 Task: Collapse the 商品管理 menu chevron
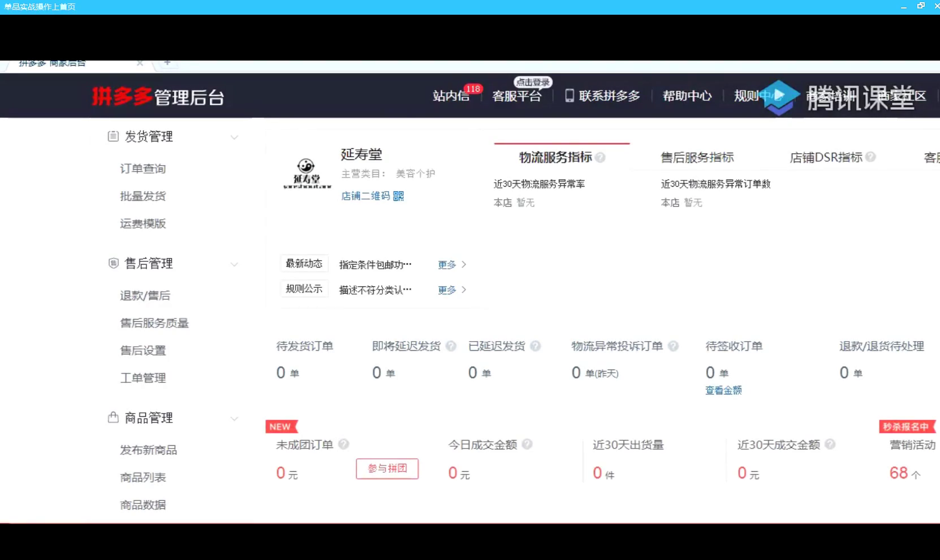[234, 419]
